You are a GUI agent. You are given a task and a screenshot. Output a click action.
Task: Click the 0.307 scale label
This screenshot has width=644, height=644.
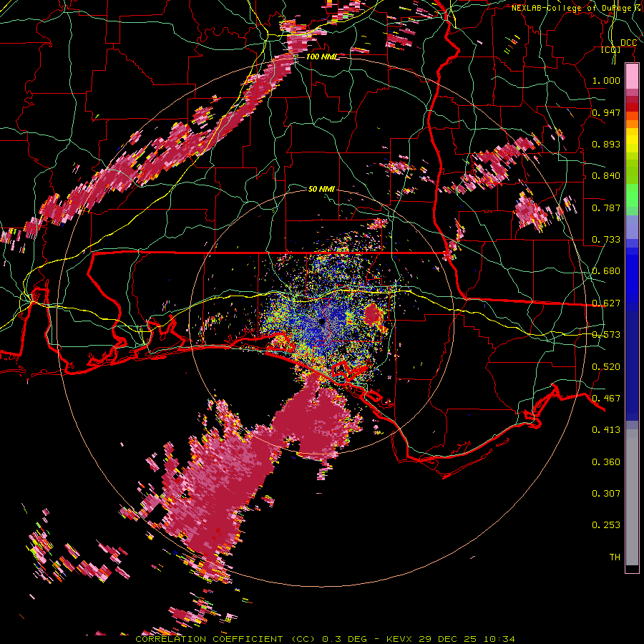(x=606, y=493)
